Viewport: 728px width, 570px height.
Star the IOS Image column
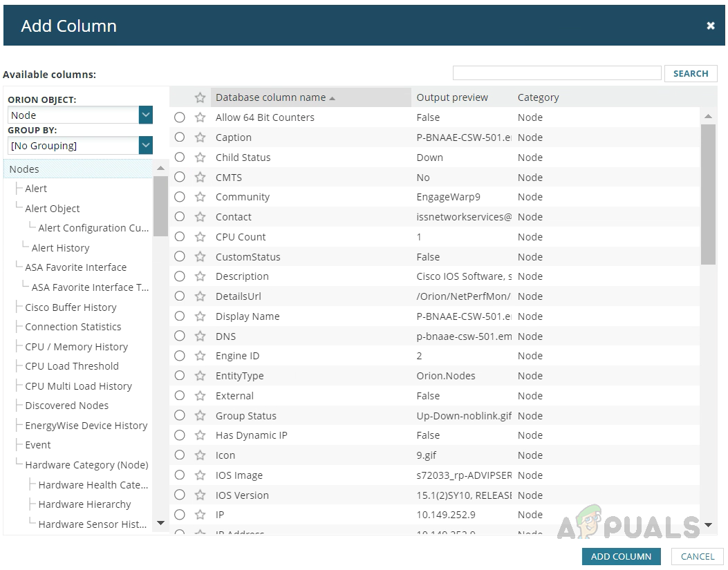pyautogui.click(x=200, y=475)
